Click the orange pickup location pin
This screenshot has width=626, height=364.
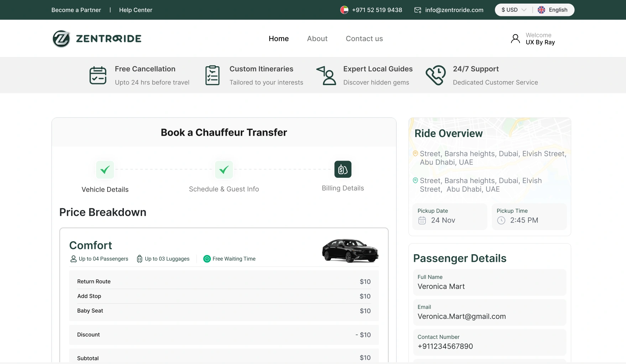(x=415, y=154)
